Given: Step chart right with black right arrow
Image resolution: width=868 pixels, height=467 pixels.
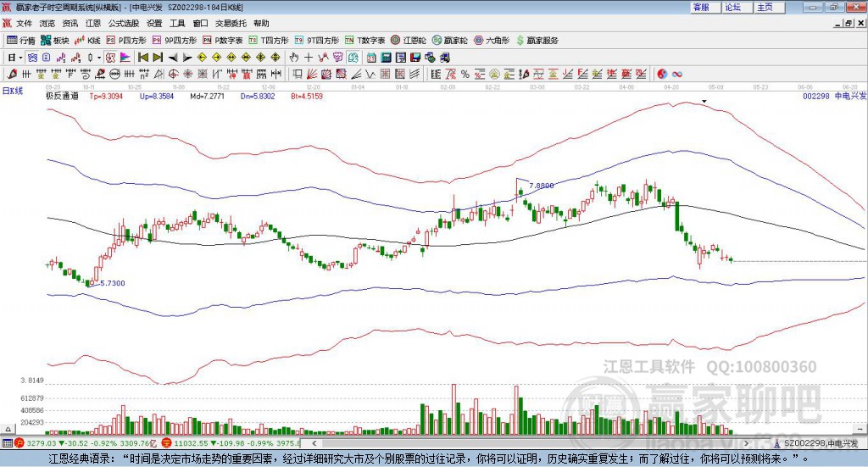Looking at the screenshot, I should [x=187, y=58].
